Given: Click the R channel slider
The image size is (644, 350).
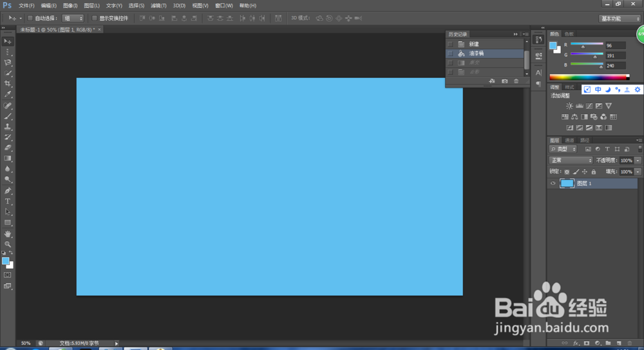Looking at the screenshot, I should point(587,44).
